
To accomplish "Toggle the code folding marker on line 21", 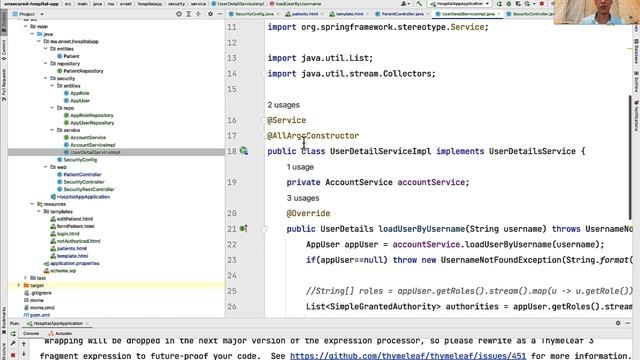I will pyautogui.click(x=264, y=229).
